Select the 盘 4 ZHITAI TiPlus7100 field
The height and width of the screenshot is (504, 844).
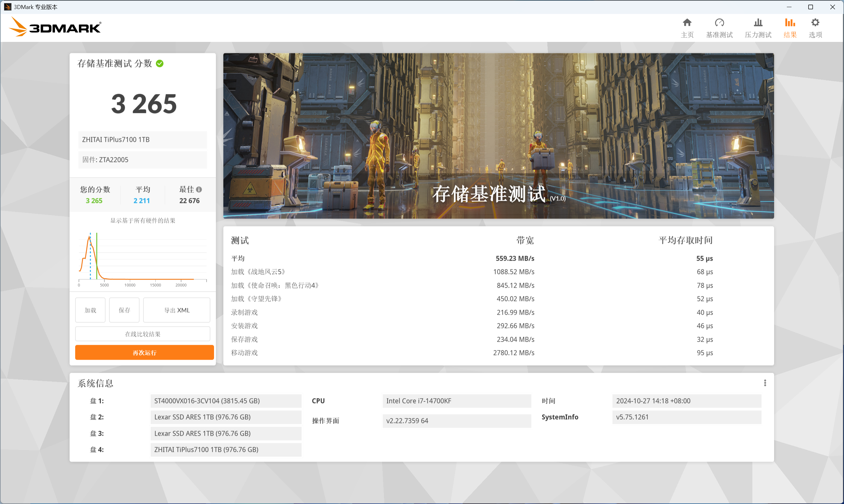tap(226, 450)
